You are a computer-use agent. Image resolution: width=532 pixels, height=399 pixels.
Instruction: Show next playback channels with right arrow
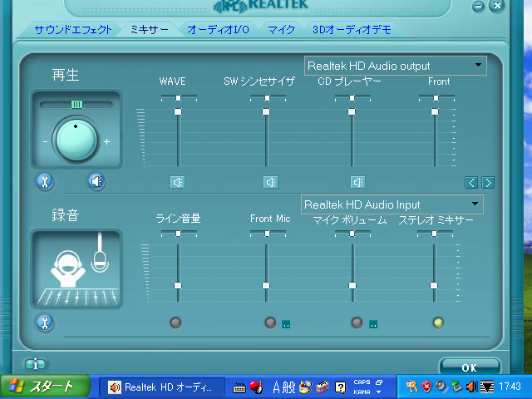click(488, 183)
